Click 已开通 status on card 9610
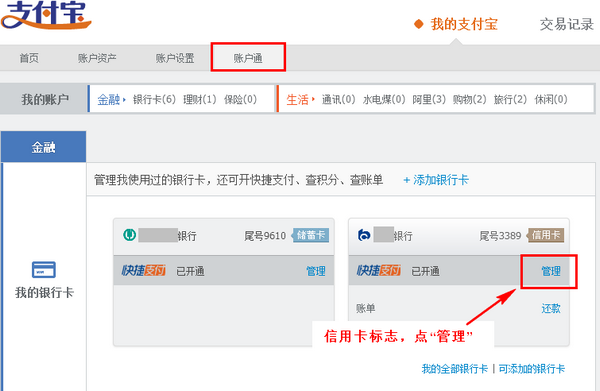600x391 pixels. [x=190, y=271]
